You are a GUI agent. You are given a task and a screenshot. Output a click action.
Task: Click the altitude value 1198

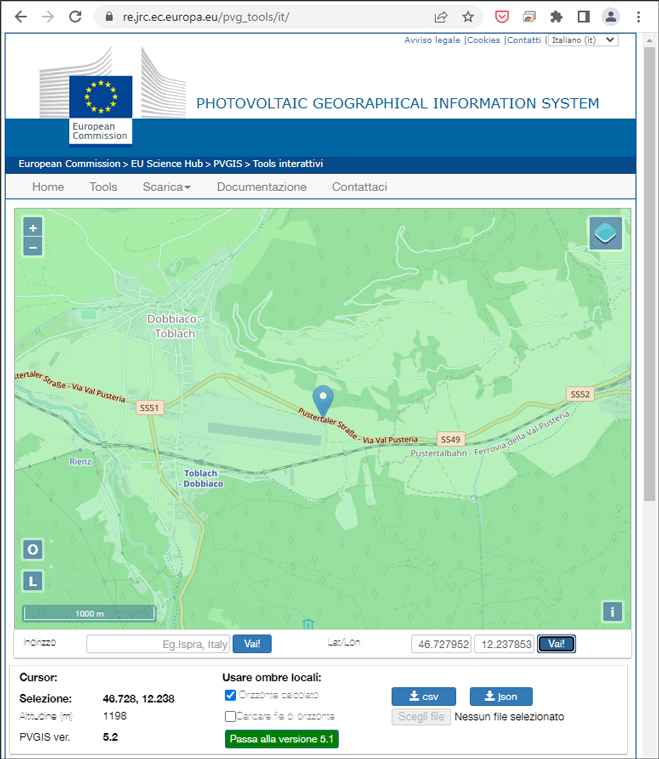click(115, 716)
